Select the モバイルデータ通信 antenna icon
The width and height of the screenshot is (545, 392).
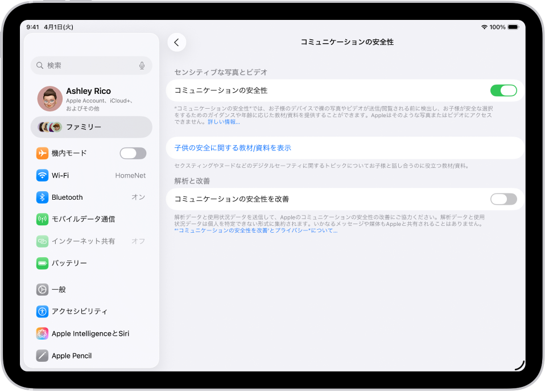(42, 219)
